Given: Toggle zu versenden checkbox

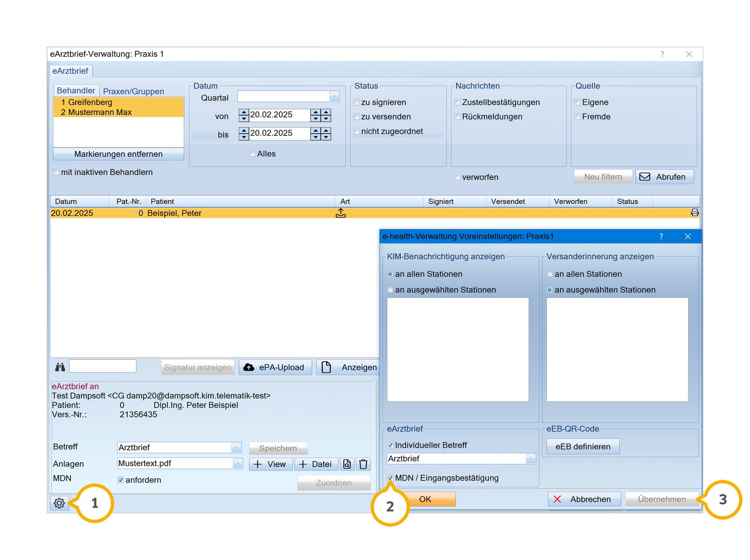Looking at the screenshot, I should coord(356,117).
